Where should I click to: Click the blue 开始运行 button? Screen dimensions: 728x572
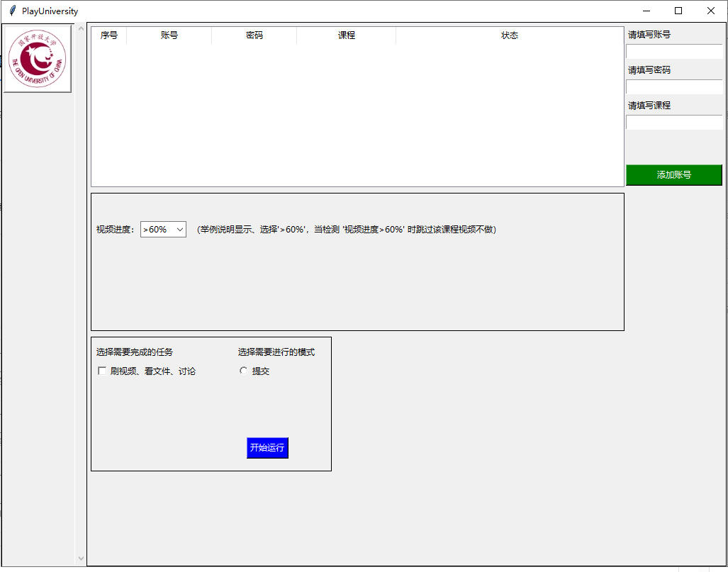(267, 447)
